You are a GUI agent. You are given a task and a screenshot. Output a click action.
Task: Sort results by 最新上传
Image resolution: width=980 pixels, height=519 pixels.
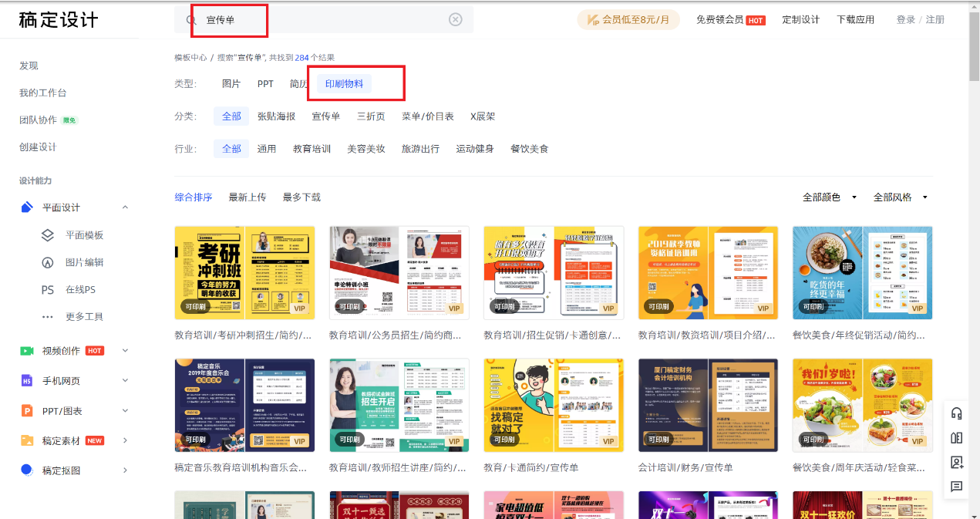[248, 197]
